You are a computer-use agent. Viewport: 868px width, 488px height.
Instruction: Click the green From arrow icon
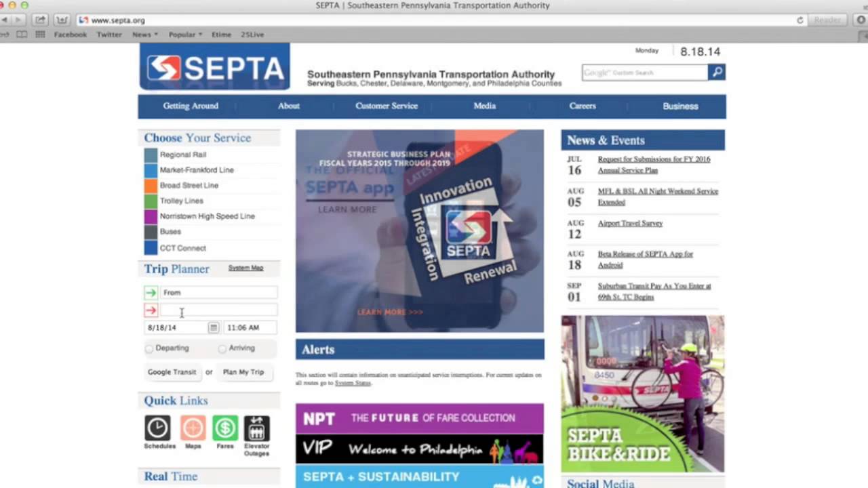click(151, 293)
